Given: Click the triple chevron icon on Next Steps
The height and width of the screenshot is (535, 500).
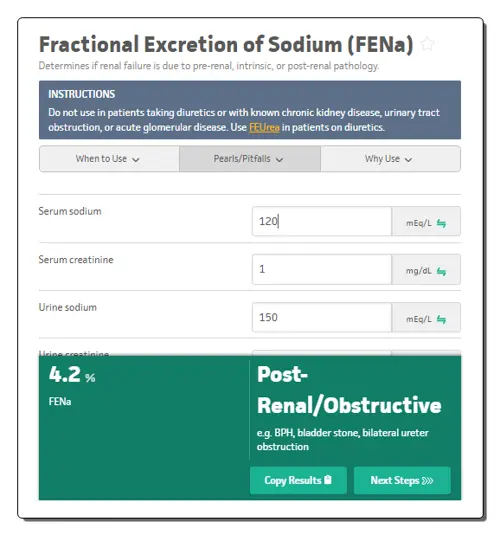Looking at the screenshot, I should (427, 480).
